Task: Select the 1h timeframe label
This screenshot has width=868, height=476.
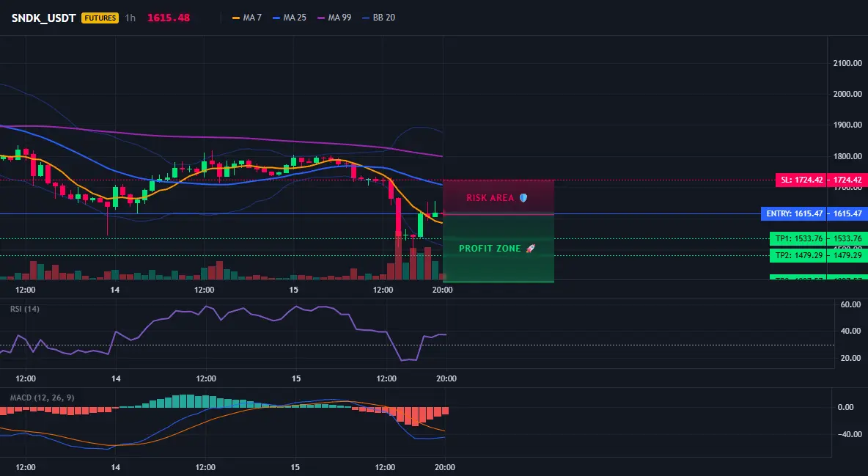Action: pyautogui.click(x=130, y=18)
